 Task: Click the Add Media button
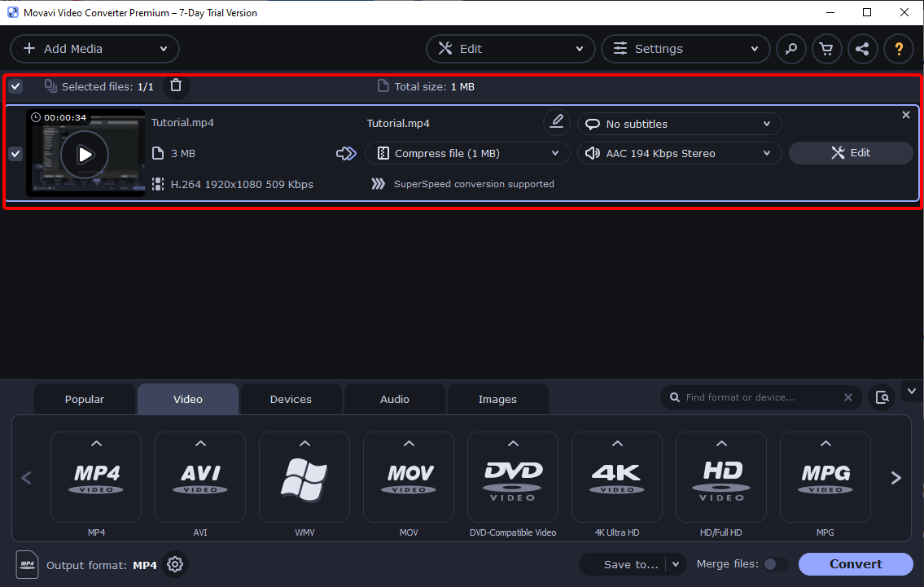[94, 49]
